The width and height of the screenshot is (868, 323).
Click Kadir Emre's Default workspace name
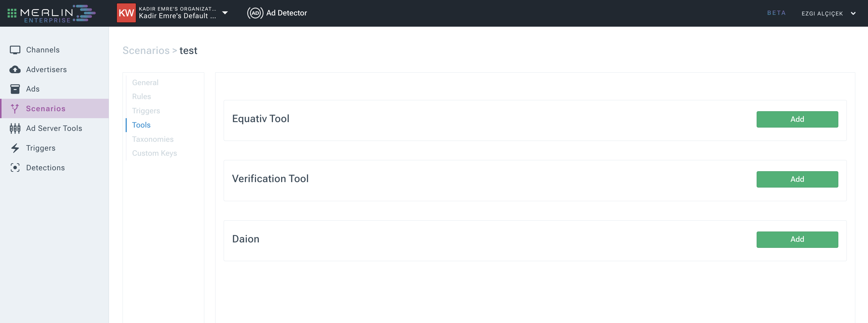point(177,16)
